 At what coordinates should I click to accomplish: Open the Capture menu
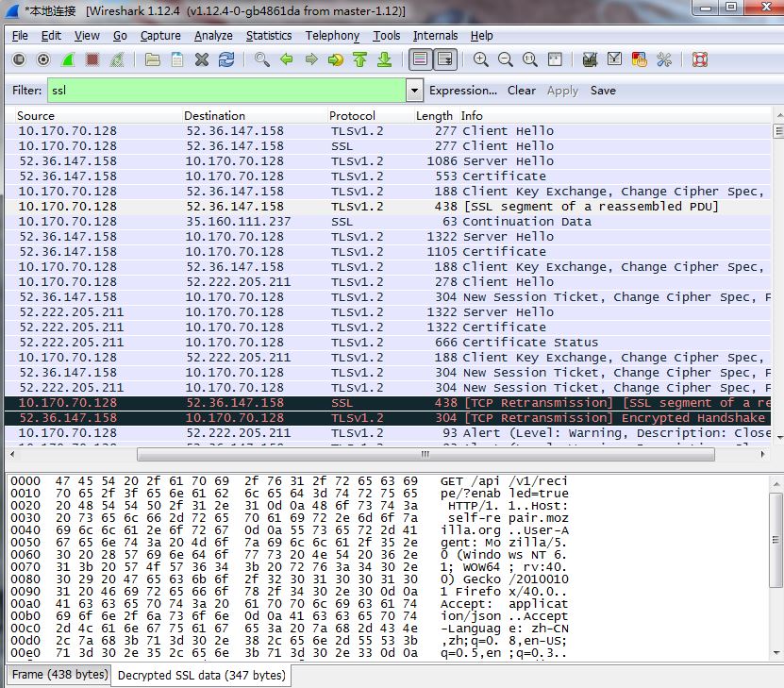160,36
